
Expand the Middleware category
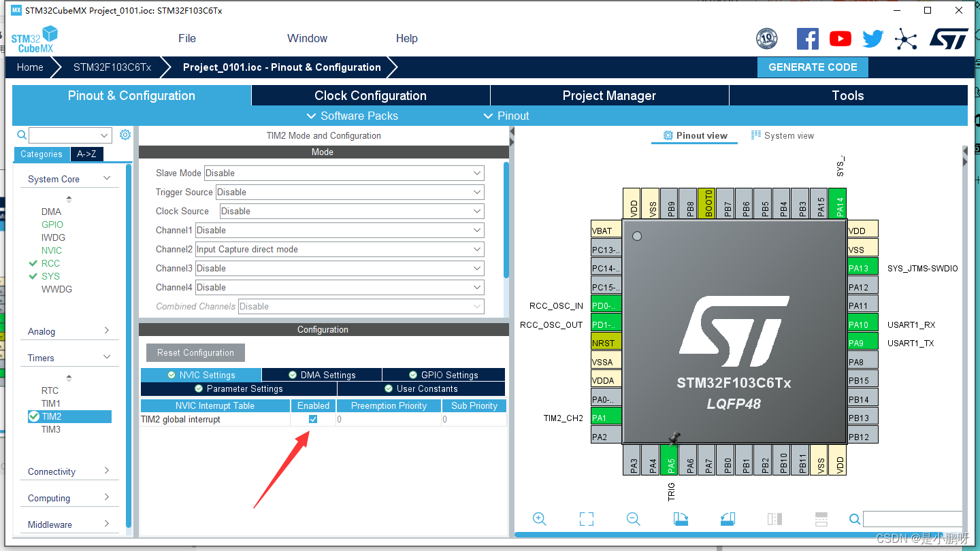pos(69,524)
